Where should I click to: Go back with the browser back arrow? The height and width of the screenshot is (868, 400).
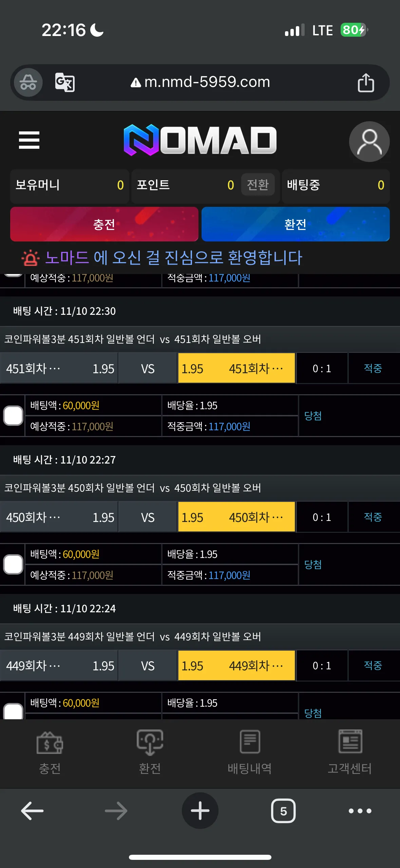click(x=32, y=811)
